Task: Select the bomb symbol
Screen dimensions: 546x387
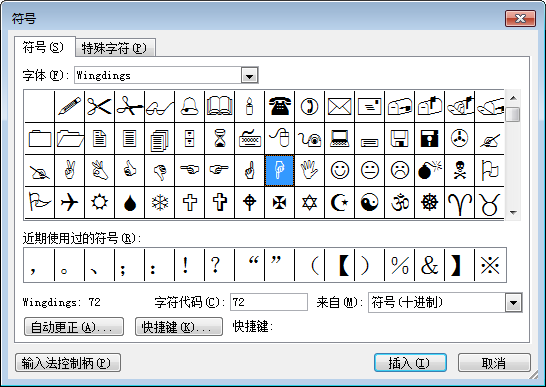Action: click(429, 170)
